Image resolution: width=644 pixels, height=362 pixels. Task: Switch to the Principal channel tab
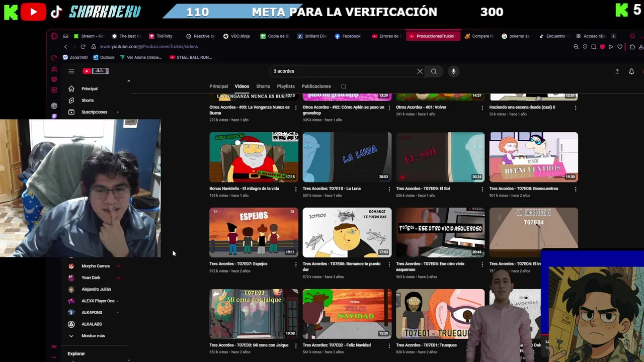coord(218,86)
